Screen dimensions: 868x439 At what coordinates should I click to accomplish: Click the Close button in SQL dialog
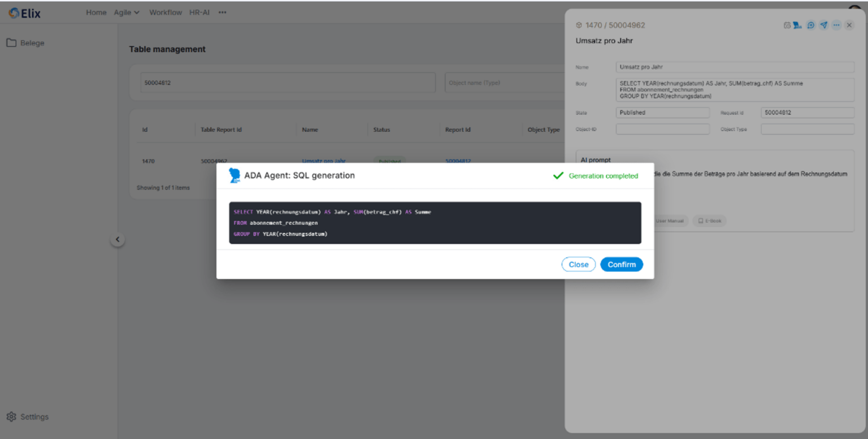coord(579,264)
